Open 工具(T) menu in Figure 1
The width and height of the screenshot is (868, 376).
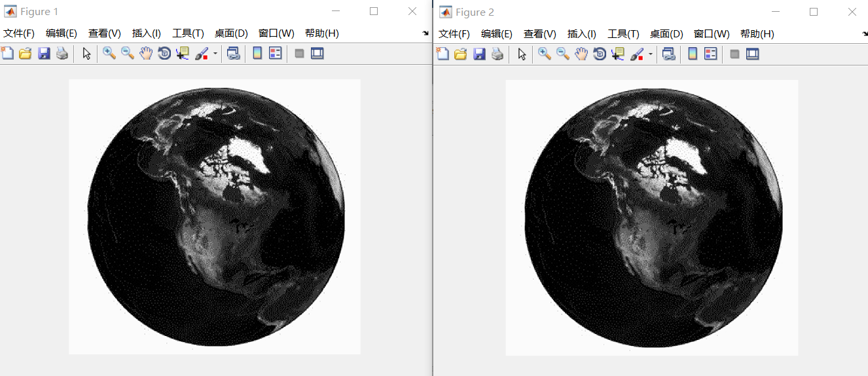coord(189,33)
